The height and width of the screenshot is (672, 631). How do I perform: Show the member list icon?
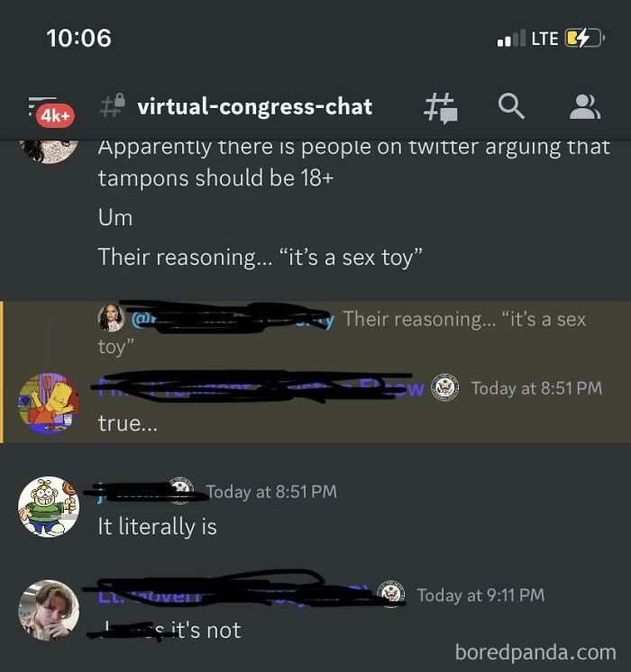[585, 106]
